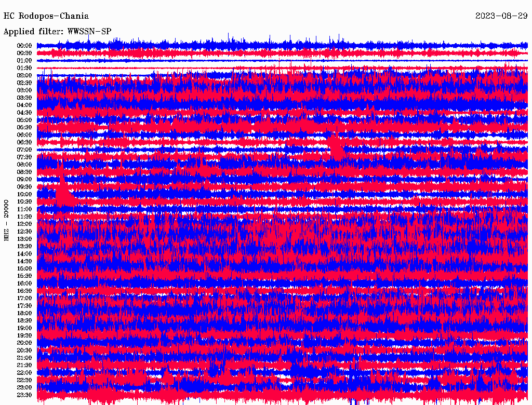Click the 12:00 time label
The image size is (532, 405).
click(x=24, y=224)
